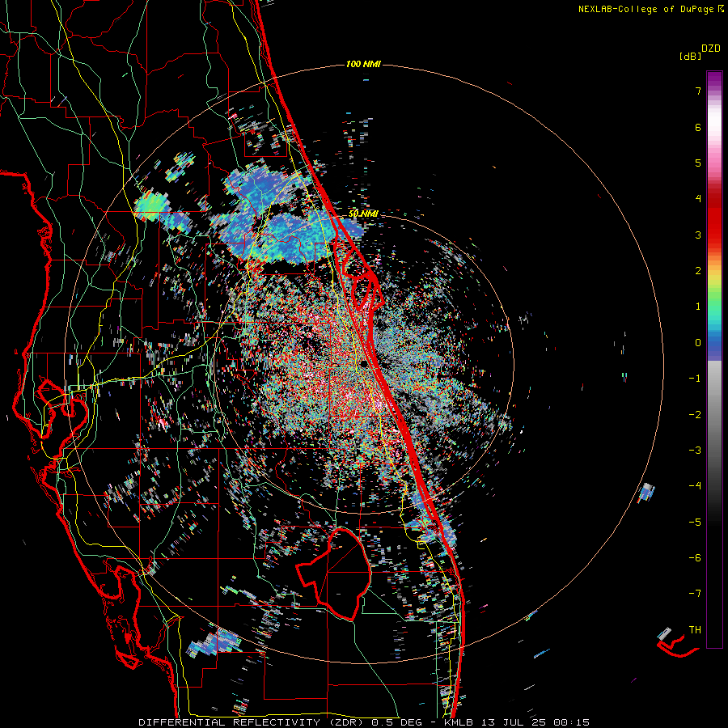Click the TH threshold label
Viewport: 728px width, 728px height.
pos(695,629)
